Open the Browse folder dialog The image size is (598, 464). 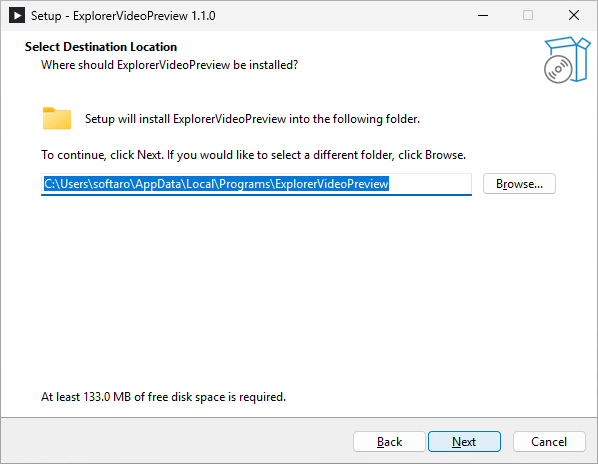pyautogui.click(x=519, y=184)
